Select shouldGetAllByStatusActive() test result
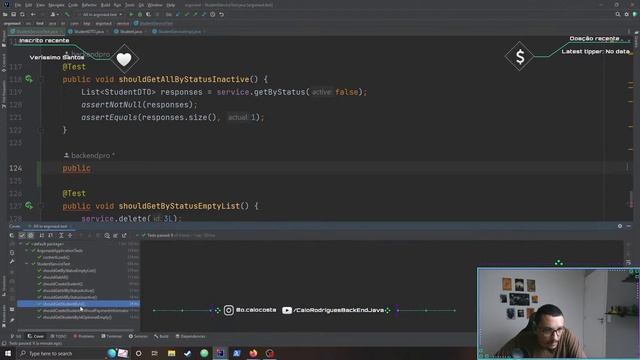Image resolution: width=640 pixels, height=360 pixels. click(x=68, y=291)
